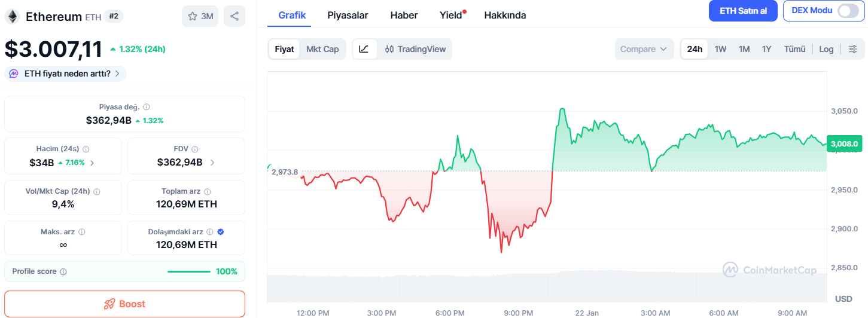Add Ethereum to watchlist via star button
This screenshot has width=868, height=318.
pos(200,16)
